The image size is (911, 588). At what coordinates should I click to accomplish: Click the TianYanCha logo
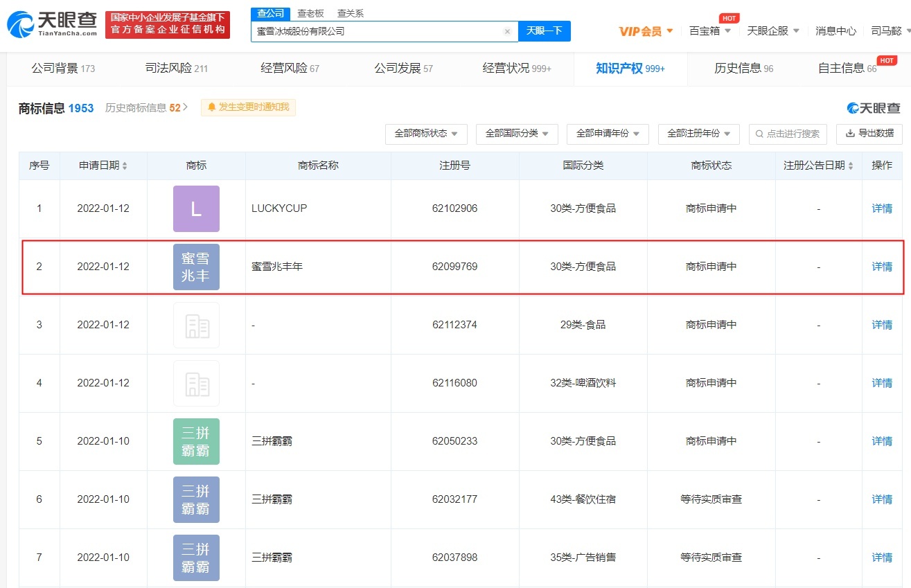click(x=52, y=25)
